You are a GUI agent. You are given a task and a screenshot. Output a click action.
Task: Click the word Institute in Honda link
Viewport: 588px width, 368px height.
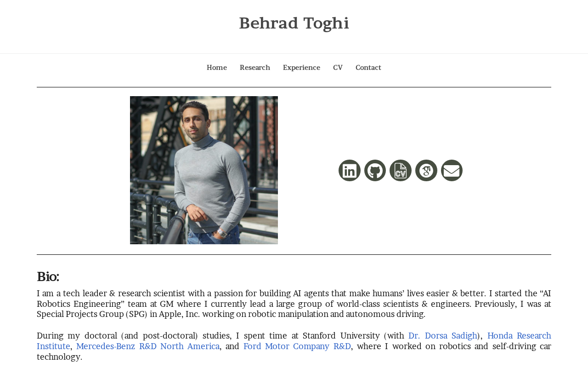click(53, 346)
